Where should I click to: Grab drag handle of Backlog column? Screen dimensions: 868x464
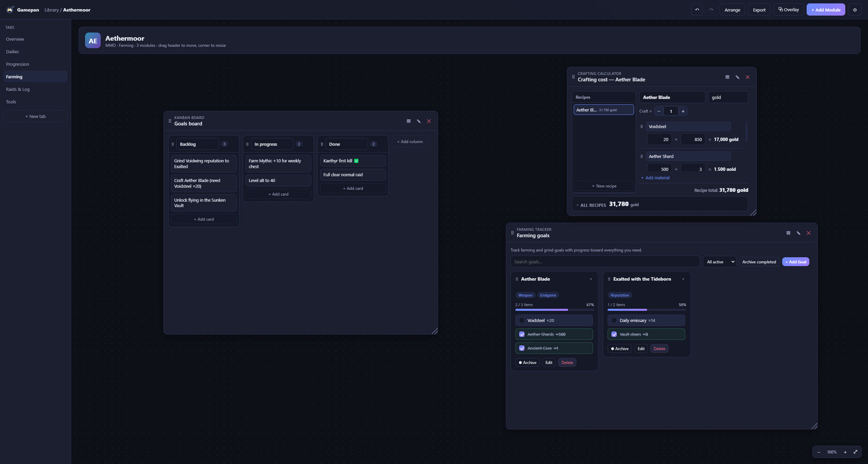tap(173, 144)
